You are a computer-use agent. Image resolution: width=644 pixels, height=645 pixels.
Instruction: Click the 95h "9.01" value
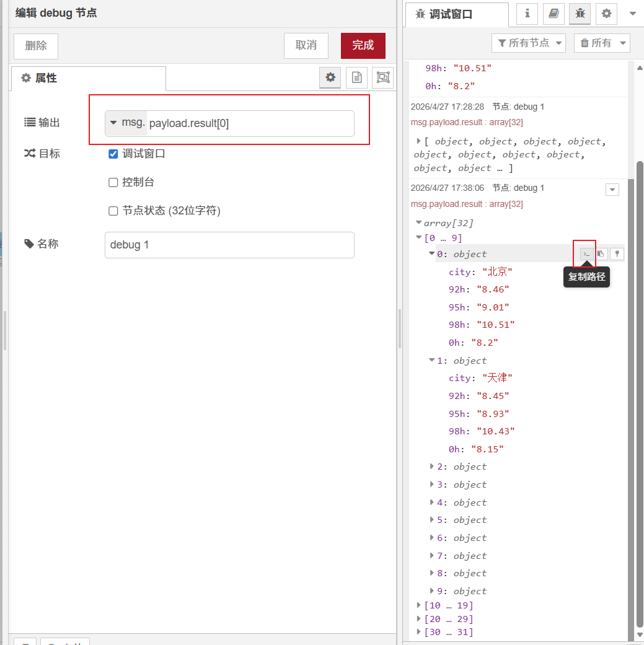click(493, 307)
